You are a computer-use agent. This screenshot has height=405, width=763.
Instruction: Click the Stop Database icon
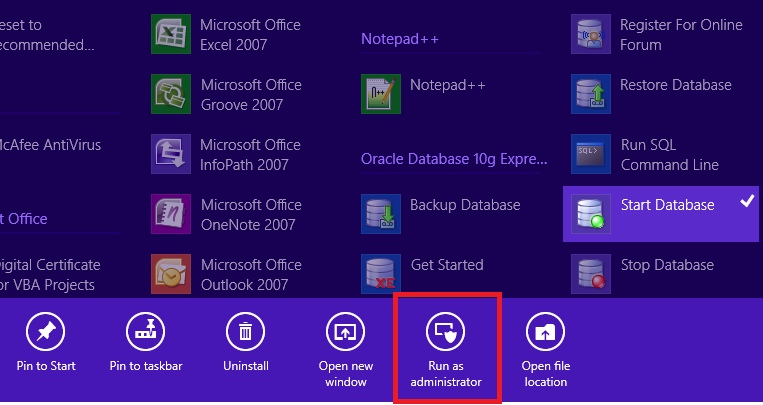(x=591, y=274)
